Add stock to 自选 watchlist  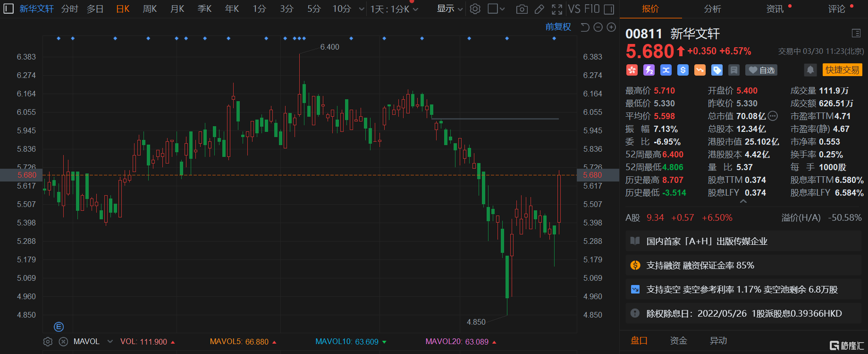coord(761,70)
